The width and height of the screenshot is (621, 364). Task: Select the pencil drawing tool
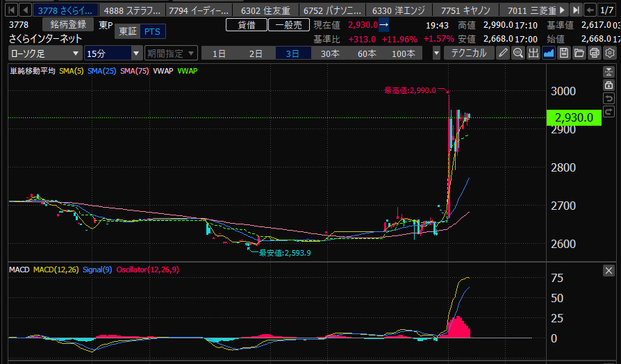coord(503,53)
